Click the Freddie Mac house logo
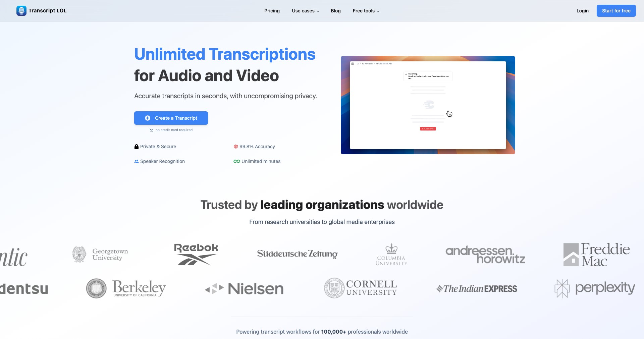 (x=597, y=255)
